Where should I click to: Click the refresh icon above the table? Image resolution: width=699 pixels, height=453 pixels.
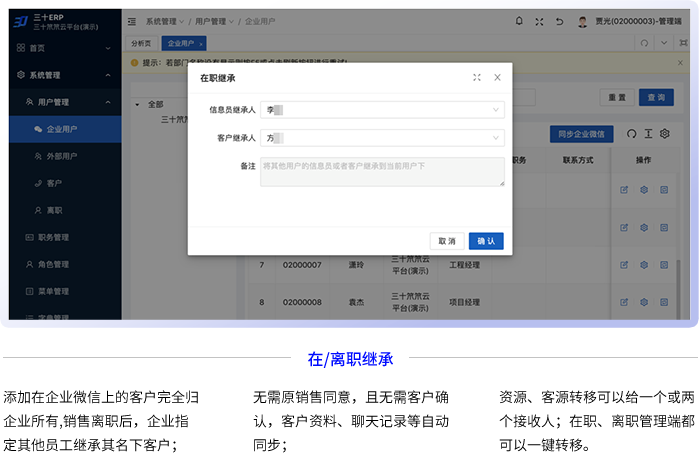coord(631,134)
